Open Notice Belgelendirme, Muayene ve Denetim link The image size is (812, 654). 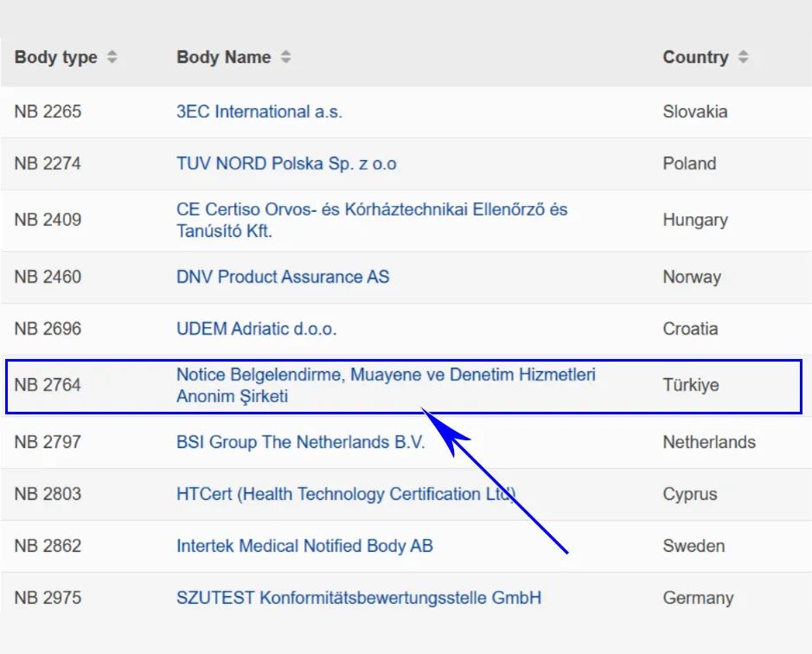point(386,385)
